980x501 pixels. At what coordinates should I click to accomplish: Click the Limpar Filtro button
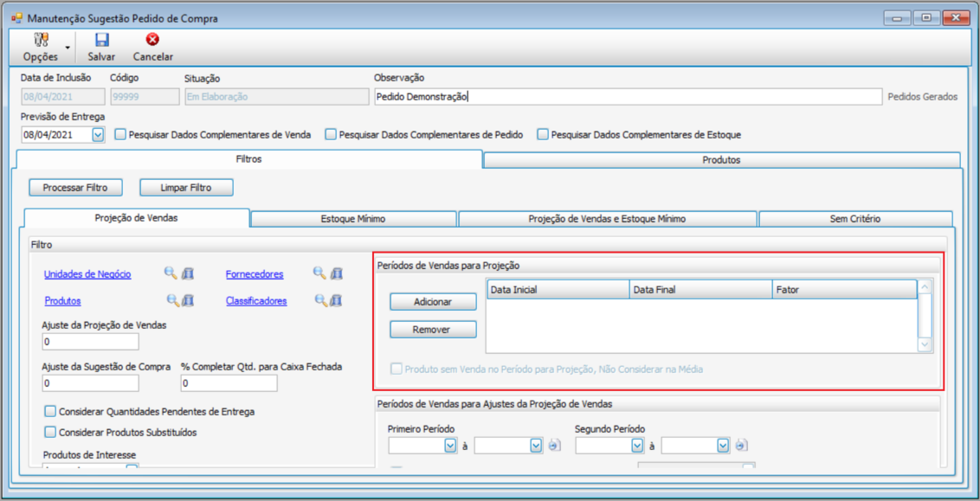click(186, 188)
